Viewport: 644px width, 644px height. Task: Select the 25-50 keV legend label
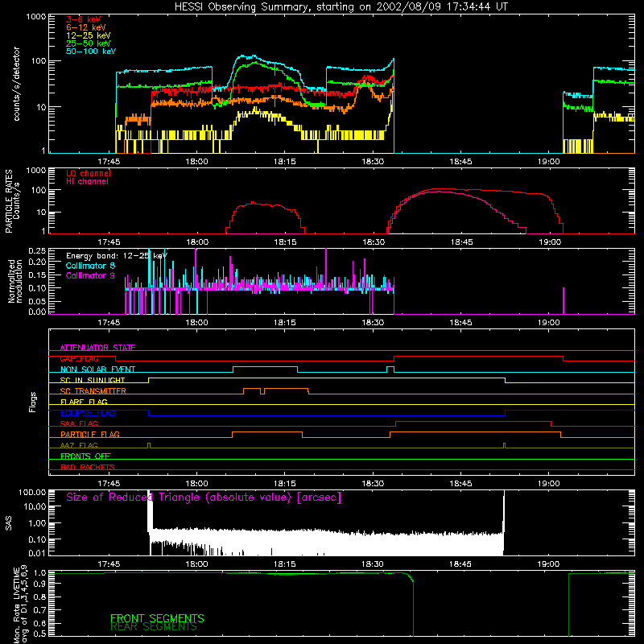(x=89, y=43)
